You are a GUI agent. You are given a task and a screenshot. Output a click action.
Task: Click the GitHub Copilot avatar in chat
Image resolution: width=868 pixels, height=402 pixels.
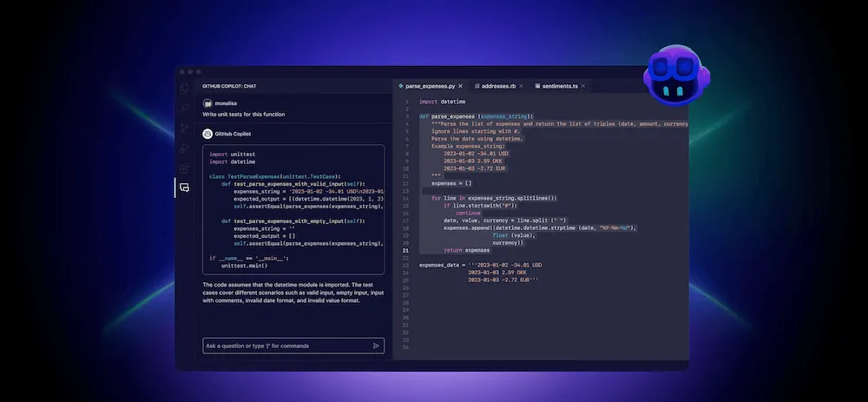point(207,134)
